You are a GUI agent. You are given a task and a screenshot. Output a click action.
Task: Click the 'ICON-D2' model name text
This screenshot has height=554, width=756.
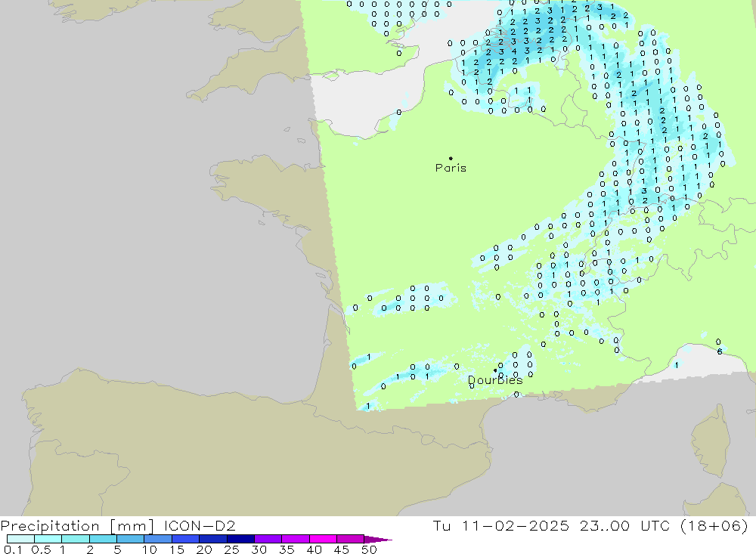[x=200, y=525]
